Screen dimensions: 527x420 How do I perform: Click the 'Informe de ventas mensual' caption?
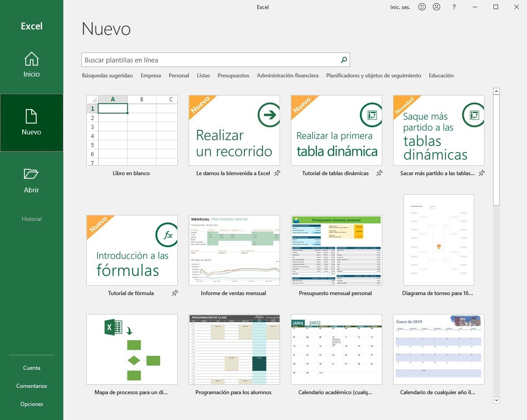233,293
